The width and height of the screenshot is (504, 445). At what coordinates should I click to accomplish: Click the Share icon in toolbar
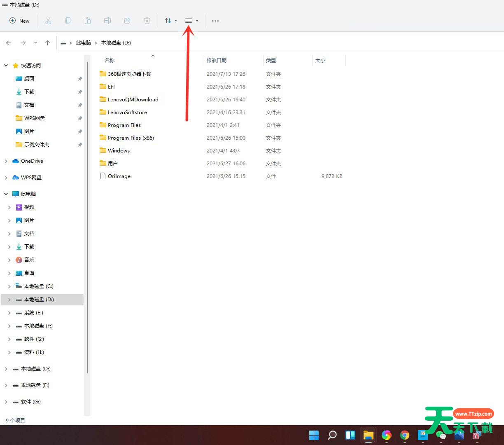point(127,21)
